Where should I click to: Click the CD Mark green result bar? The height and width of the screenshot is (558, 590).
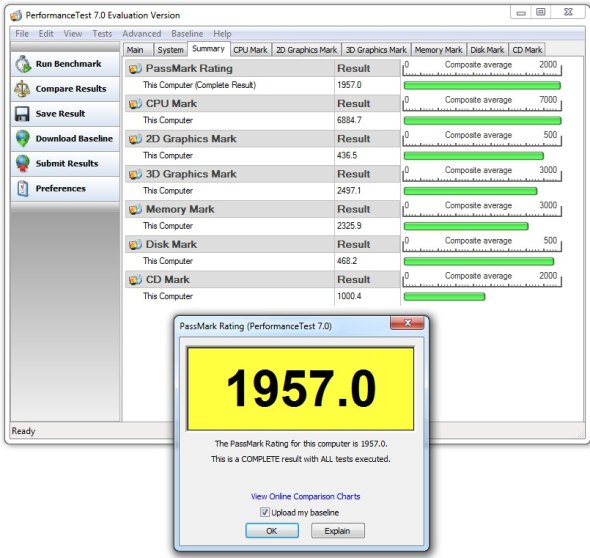click(x=444, y=296)
